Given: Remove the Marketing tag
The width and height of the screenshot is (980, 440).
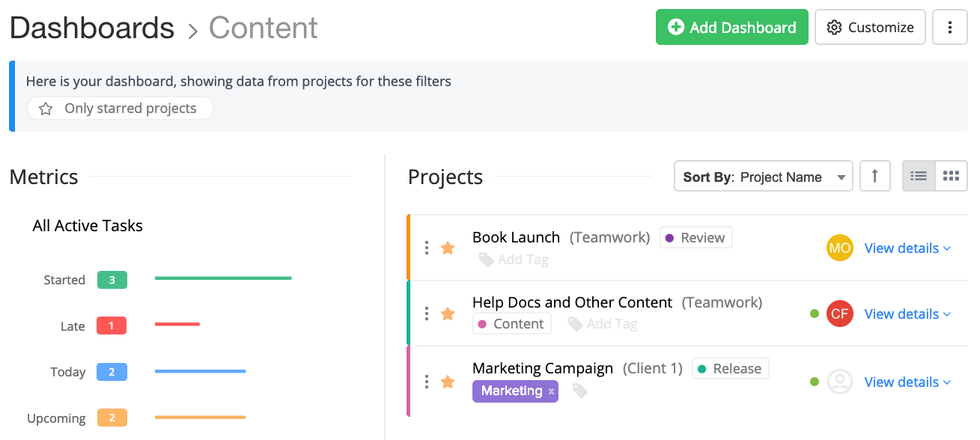Looking at the screenshot, I should tap(551, 391).
